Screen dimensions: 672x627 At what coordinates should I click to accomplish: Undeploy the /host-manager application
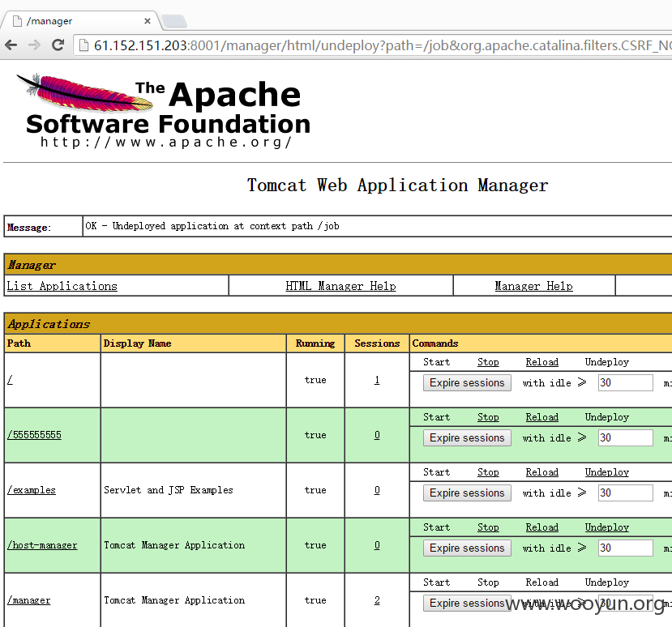pyautogui.click(x=607, y=527)
